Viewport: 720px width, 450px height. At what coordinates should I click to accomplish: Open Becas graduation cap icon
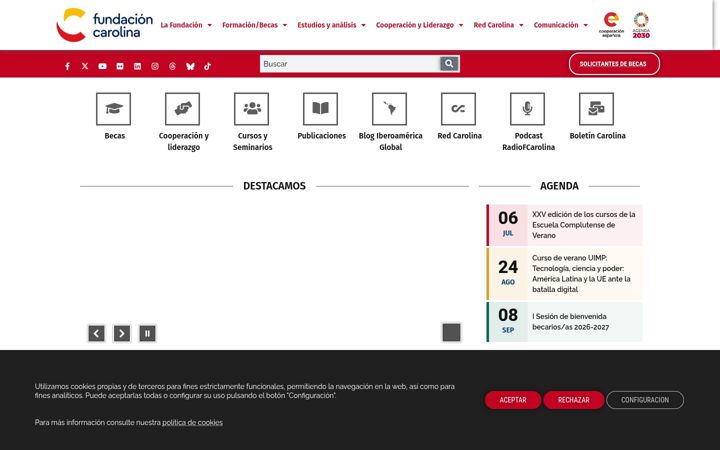click(x=113, y=109)
